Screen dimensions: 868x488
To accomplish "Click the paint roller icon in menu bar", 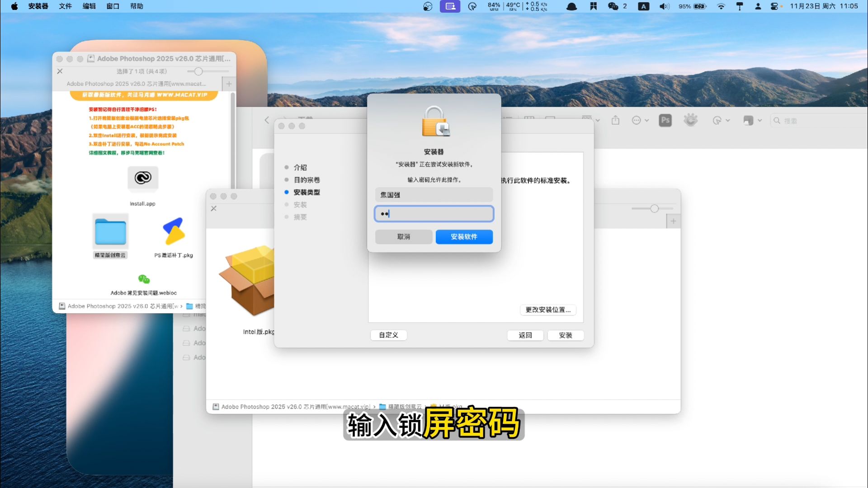I will [740, 6].
